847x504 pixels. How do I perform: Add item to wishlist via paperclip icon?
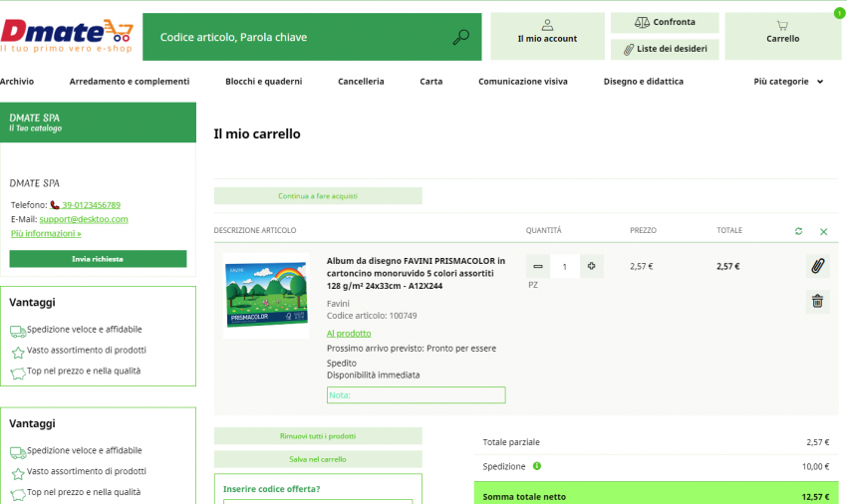817,266
